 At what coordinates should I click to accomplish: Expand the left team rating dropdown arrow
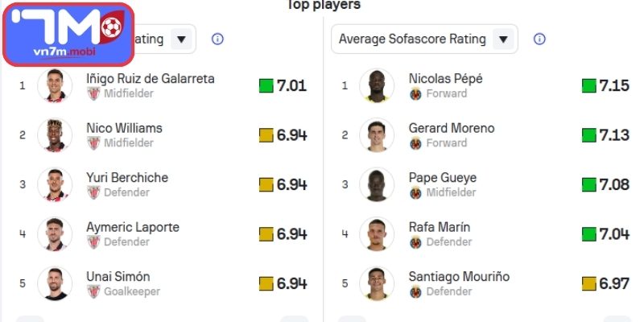[x=182, y=39]
